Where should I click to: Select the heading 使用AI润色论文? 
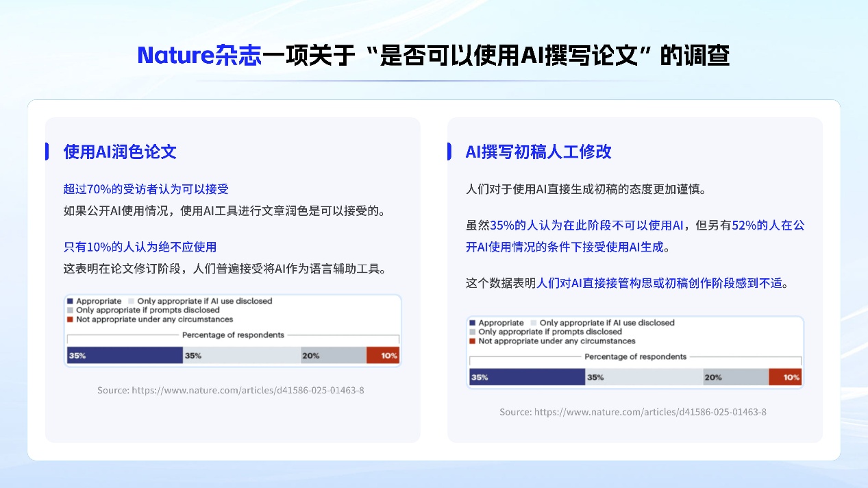120,151
